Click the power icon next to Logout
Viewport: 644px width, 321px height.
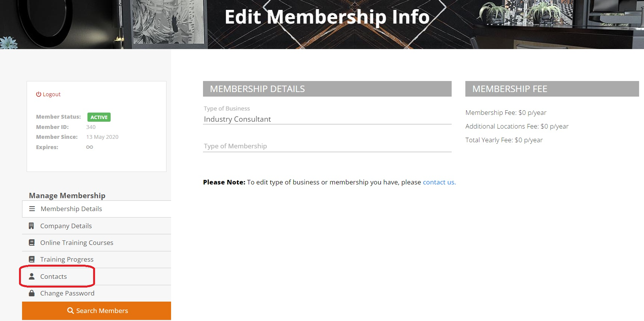pyautogui.click(x=39, y=94)
